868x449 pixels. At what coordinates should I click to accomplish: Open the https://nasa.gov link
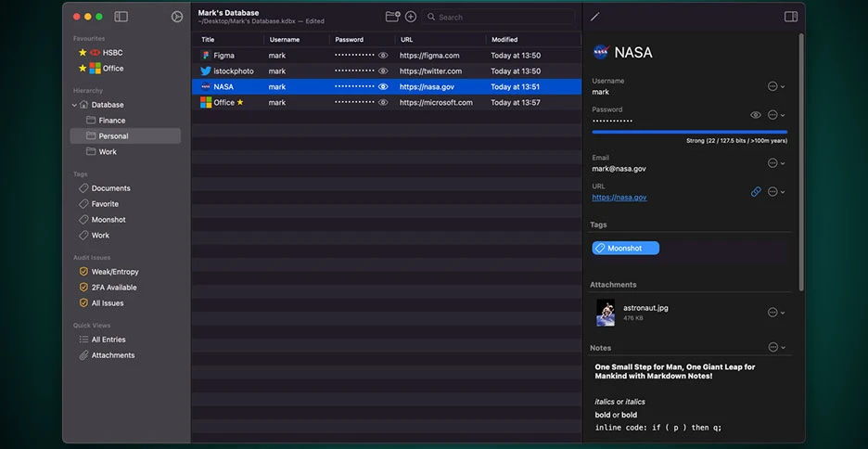[x=619, y=197]
